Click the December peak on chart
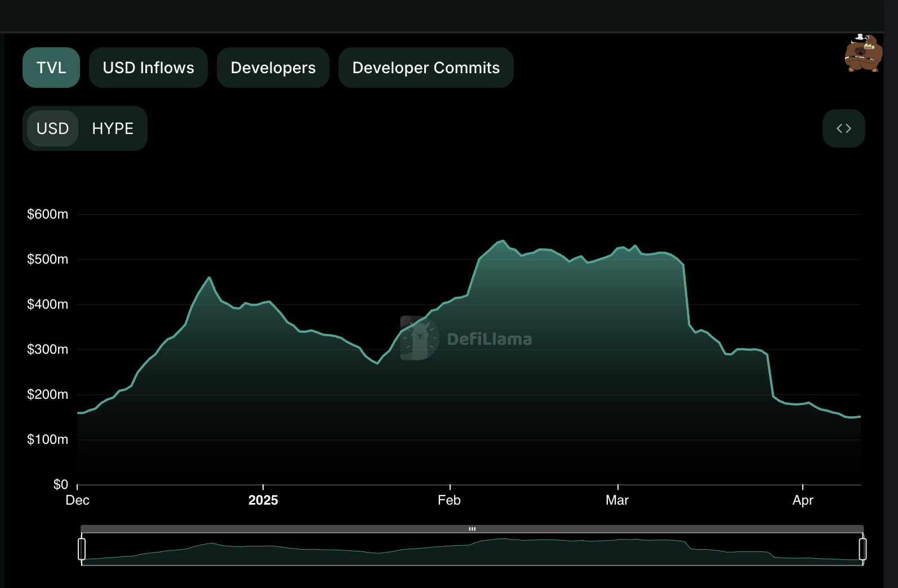Screen dimensions: 898x588 coord(210,277)
